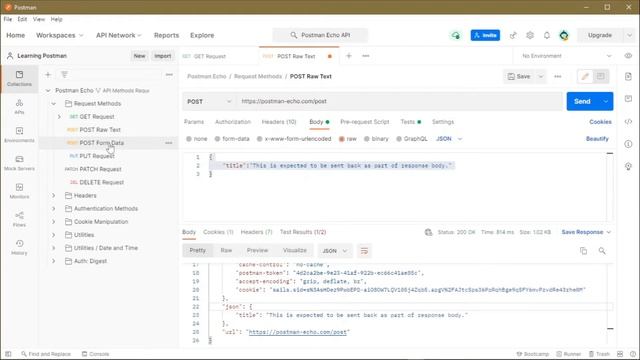
Task: Switch to comment mode icon
Action: coord(600,76)
